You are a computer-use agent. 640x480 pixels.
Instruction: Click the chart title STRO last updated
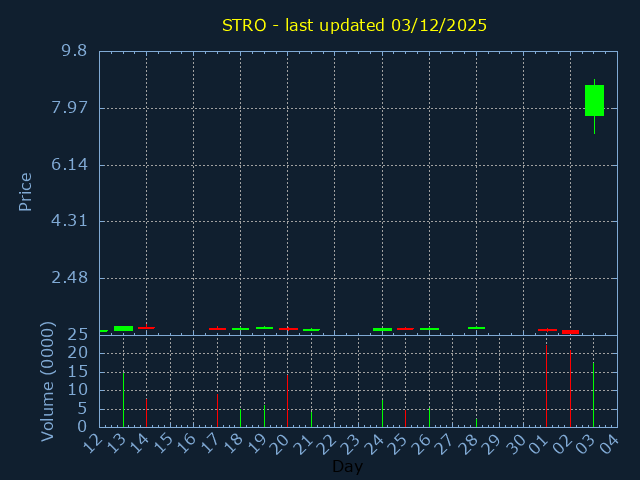(354, 25)
